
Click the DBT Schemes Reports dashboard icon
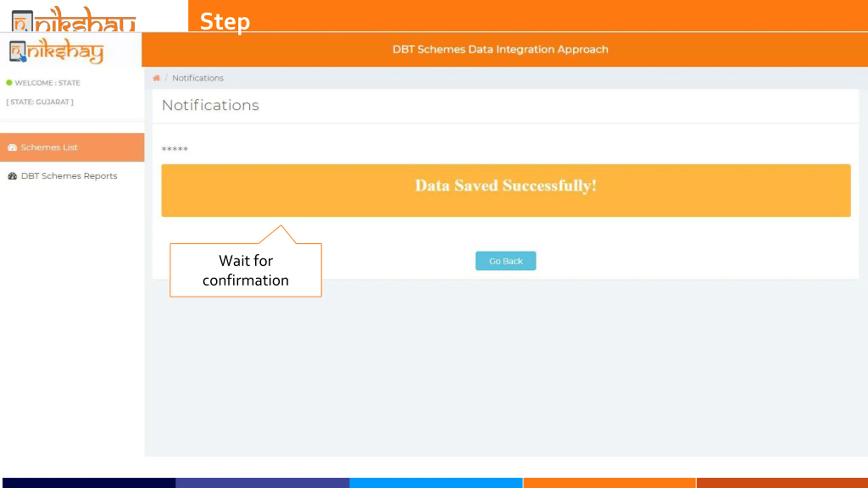pyautogui.click(x=12, y=176)
